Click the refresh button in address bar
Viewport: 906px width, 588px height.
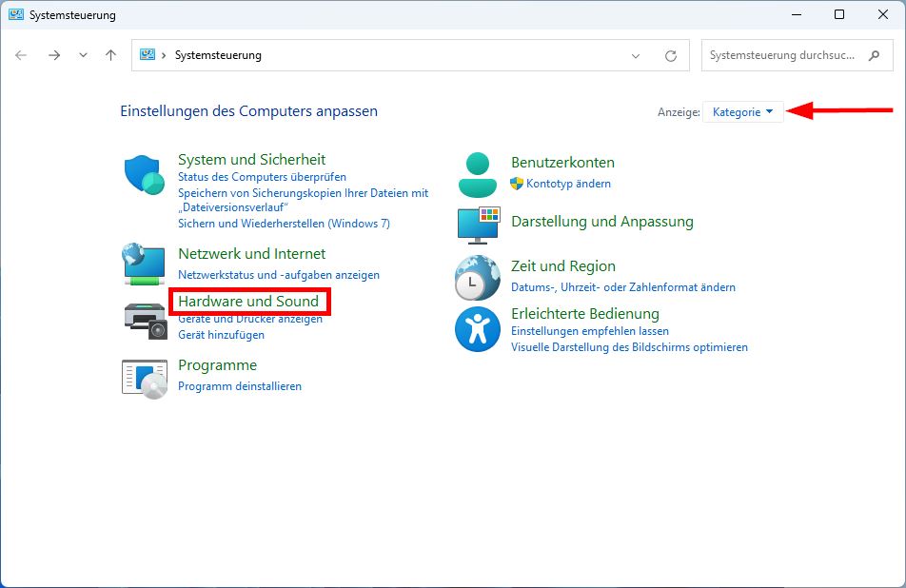[x=672, y=55]
